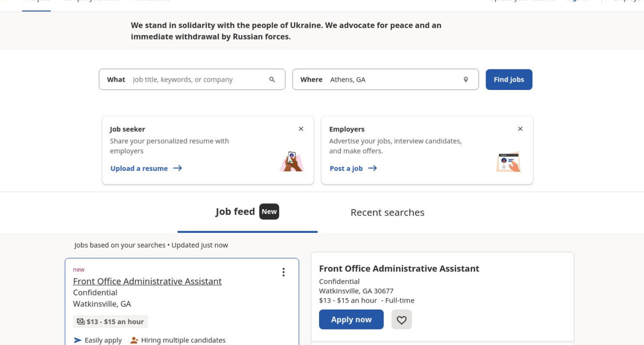The image size is (644, 345).
Task: Dismiss the Employers card
Action: click(x=520, y=129)
